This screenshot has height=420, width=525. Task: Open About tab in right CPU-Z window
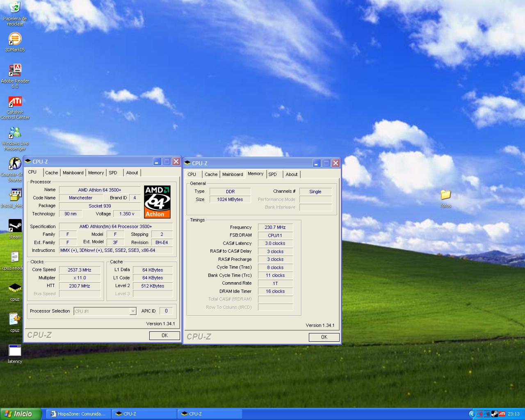[x=292, y=174]
